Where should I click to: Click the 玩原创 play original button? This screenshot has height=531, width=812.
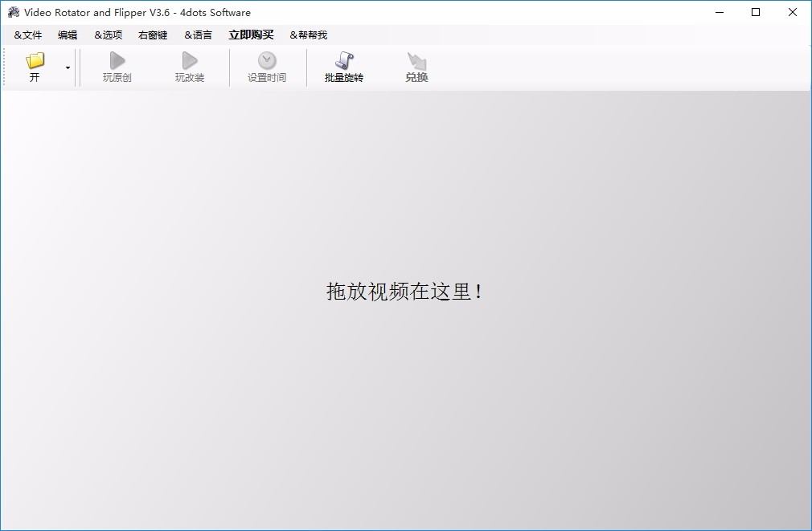(117, 67)
